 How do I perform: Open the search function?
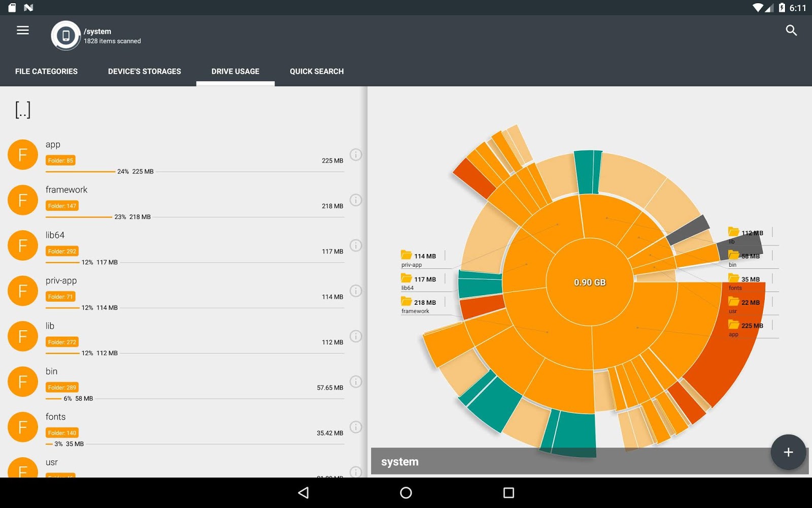pos(792,30)
